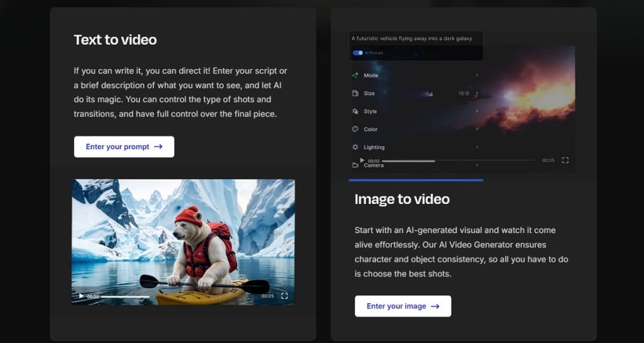Expand the Style option chevron
Viewport: 644px width, 343px height.
(x=477, y=111)
